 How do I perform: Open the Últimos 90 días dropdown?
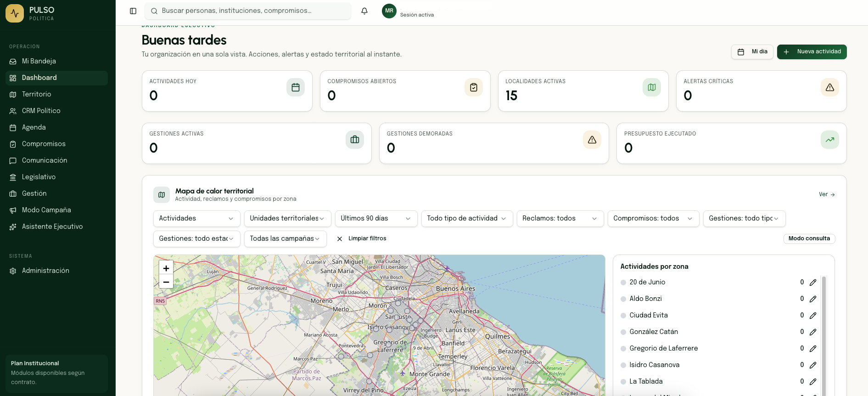376,219
